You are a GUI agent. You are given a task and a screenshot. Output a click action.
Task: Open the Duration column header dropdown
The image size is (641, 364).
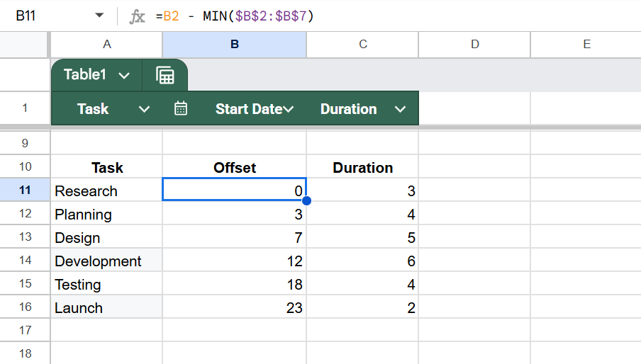click(x=400, y=109)
